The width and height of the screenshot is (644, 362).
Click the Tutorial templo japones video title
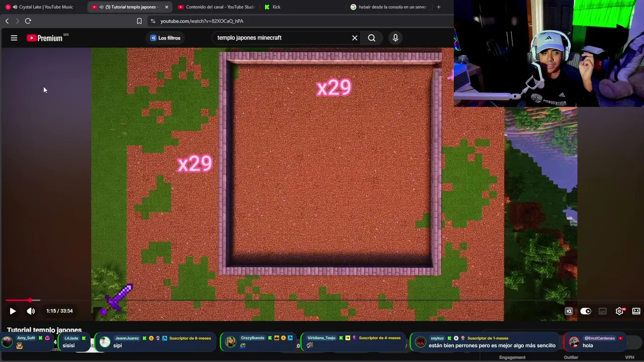point(44,330)
